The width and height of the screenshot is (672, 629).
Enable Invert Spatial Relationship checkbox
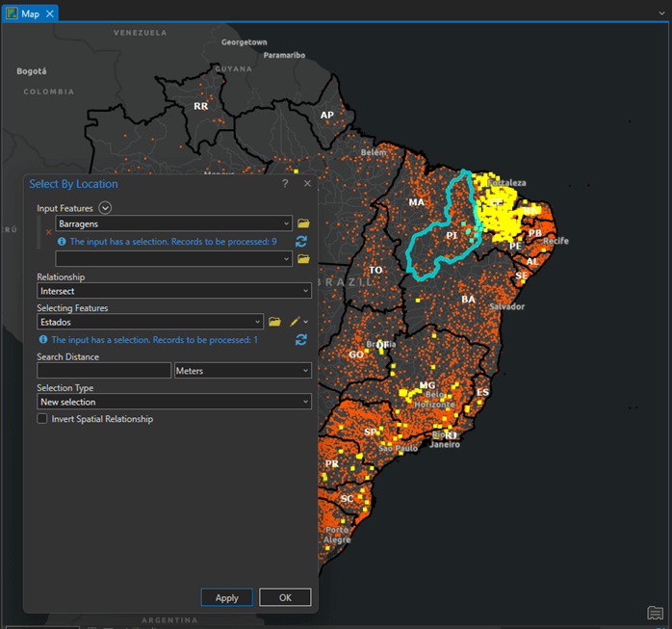[x=42, y=419]
